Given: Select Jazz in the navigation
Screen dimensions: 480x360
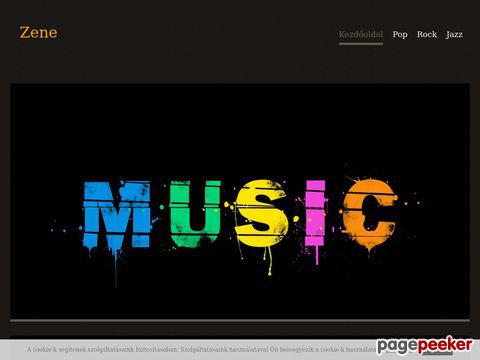Looking at the screenshot, I should click(454, 34).
